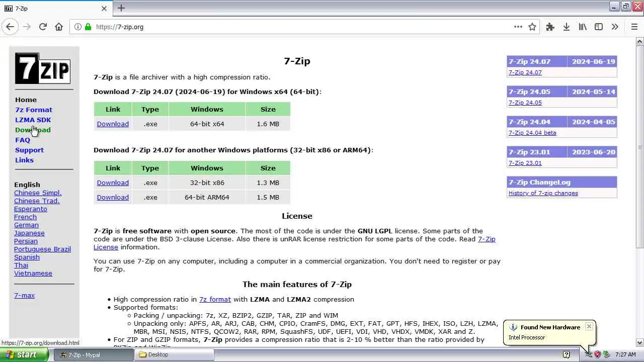The width and height of the screenshot is (644, 362).
Task: Open 7-Zip 24.05 news link
Action: pyautogui.click(x=525, y=103)
